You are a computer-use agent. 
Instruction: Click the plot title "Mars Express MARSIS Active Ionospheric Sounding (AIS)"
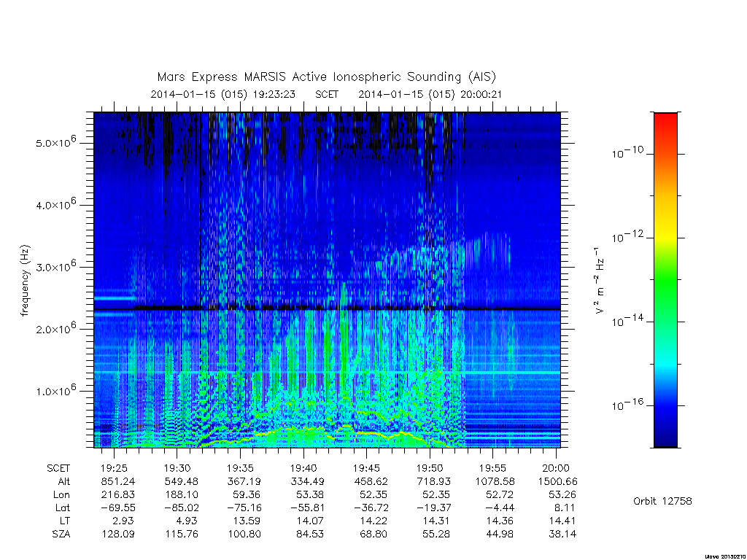coord(327,77)
